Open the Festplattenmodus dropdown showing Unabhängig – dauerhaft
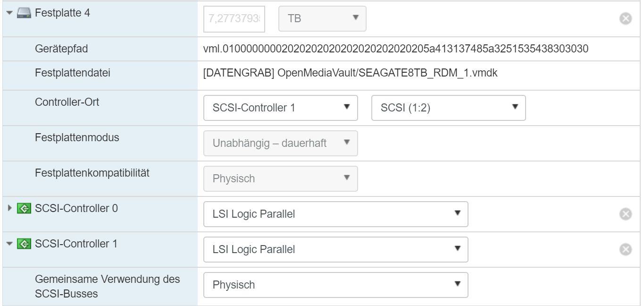Screen dimensions: 644x306 [281, 143]
